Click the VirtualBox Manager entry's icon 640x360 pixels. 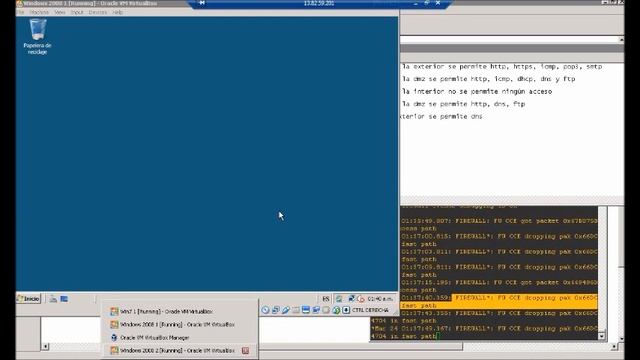[x=114, y=338]
